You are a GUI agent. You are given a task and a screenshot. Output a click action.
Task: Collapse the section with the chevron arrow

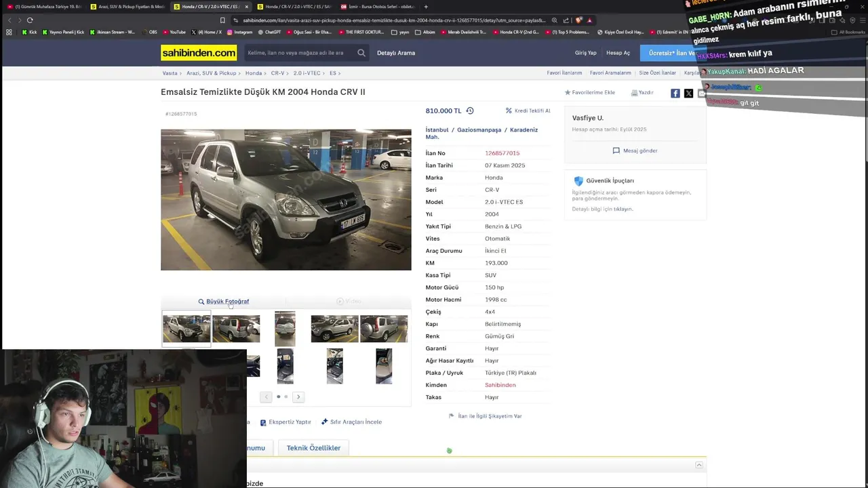click(x=699, y=465)
